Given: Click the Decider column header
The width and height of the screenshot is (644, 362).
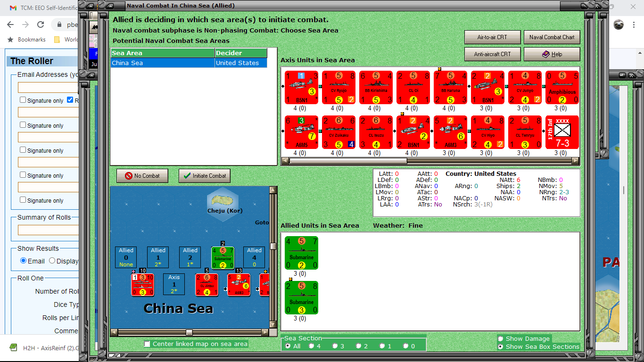Looking at the screenshot, I should [x=241, y=53].
